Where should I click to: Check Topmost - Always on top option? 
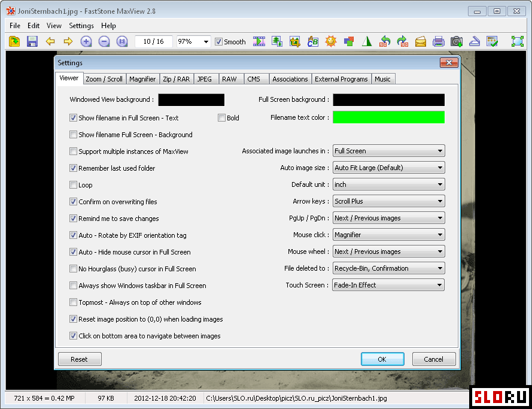click(x=73, y=302)
